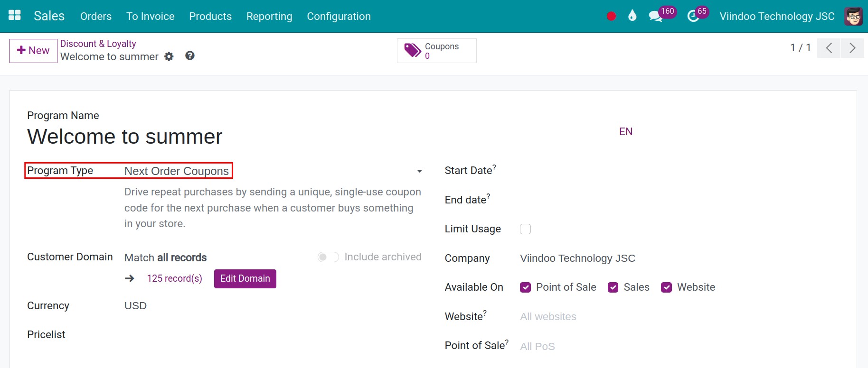Toggle Limit Usage checkbox

pos(525,229)
